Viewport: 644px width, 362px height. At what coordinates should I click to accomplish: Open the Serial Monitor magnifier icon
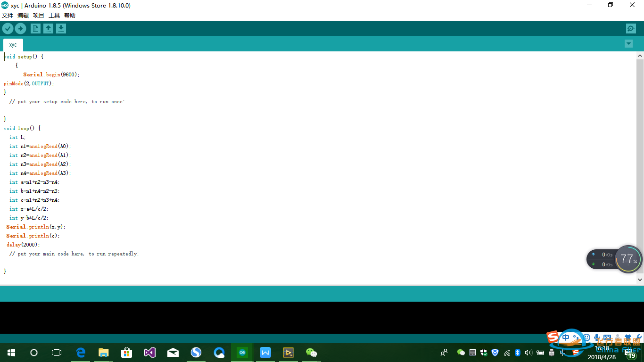[x=631, y=29]
